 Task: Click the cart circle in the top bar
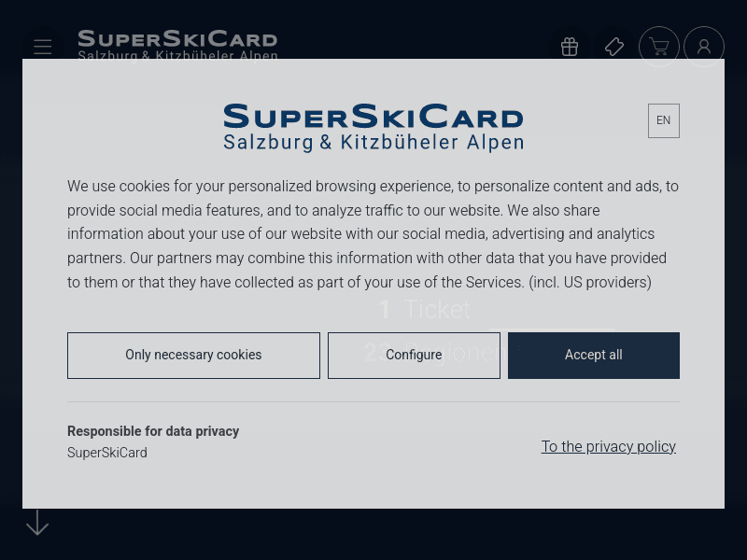659,47
